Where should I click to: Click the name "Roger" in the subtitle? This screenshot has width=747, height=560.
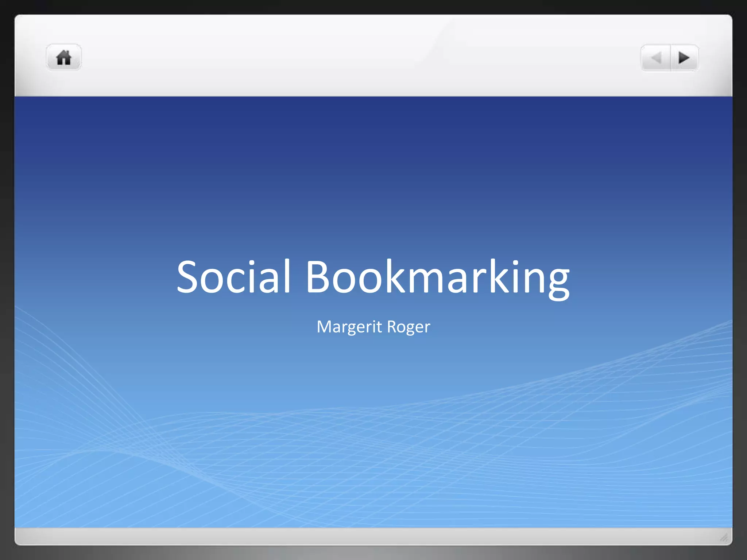[x=408, y=327]
